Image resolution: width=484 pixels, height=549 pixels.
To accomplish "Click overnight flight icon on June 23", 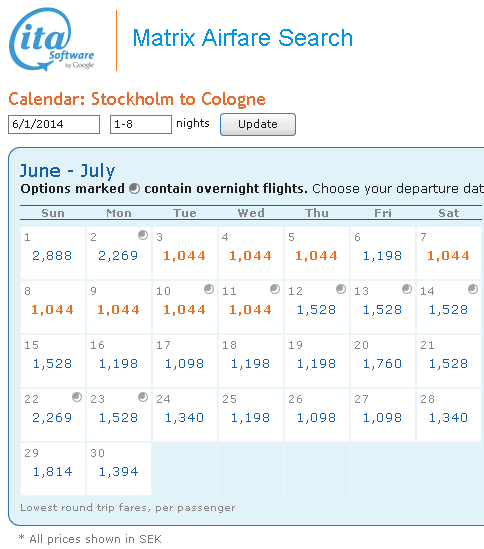I will pyautogui.click(x=143, y=397).
